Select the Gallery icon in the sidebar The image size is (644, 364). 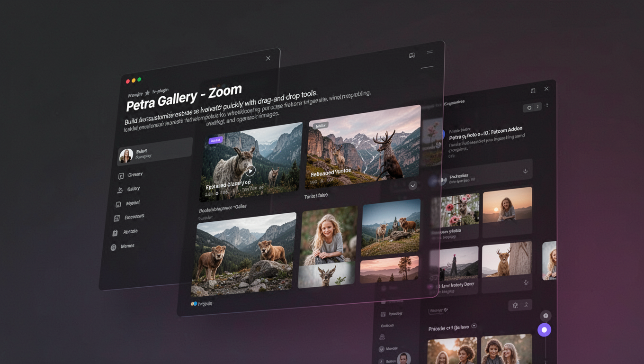(119, 189)
